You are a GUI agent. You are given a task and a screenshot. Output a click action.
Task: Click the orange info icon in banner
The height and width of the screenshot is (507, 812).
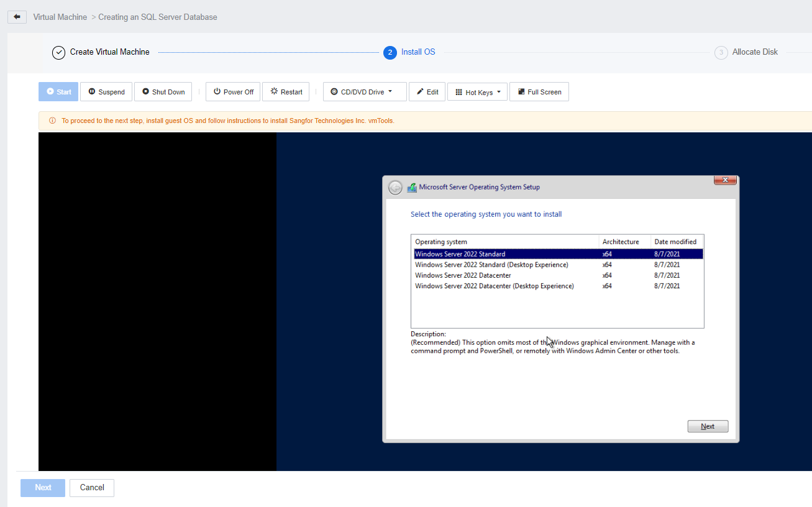tap(52, 121)
